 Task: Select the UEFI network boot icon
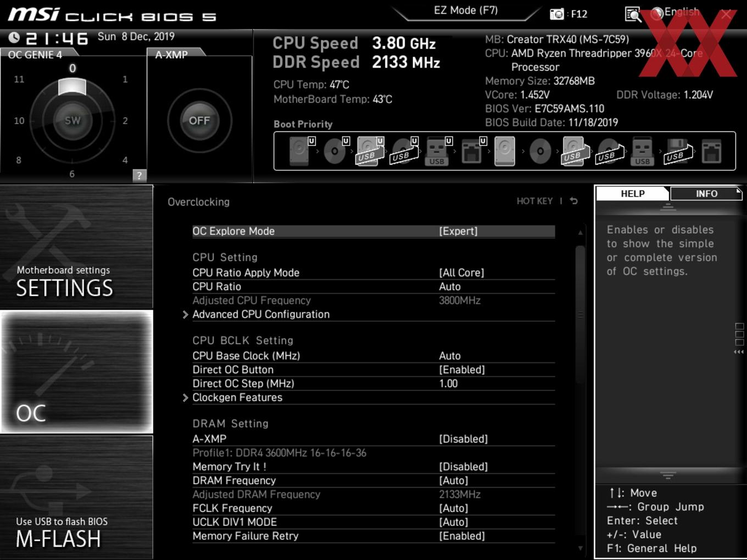[473, 150]
